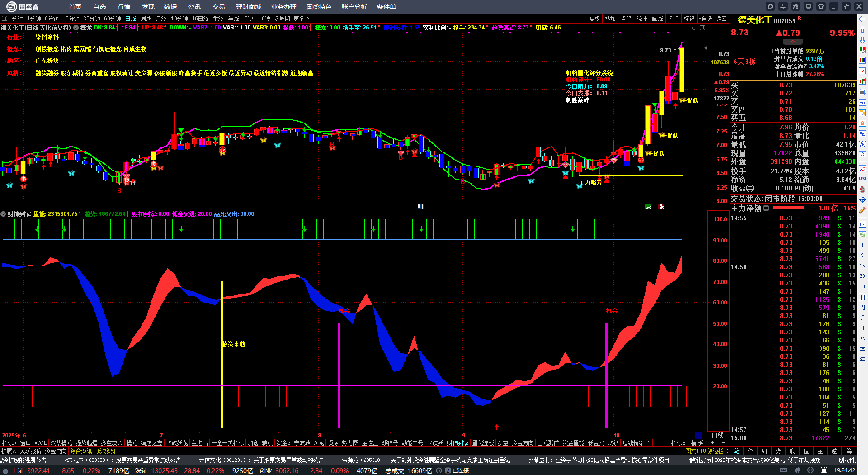Expand the 扩展 panel at bottom left
This screenshot has height=475, width=868.
(x=9, y=451)
